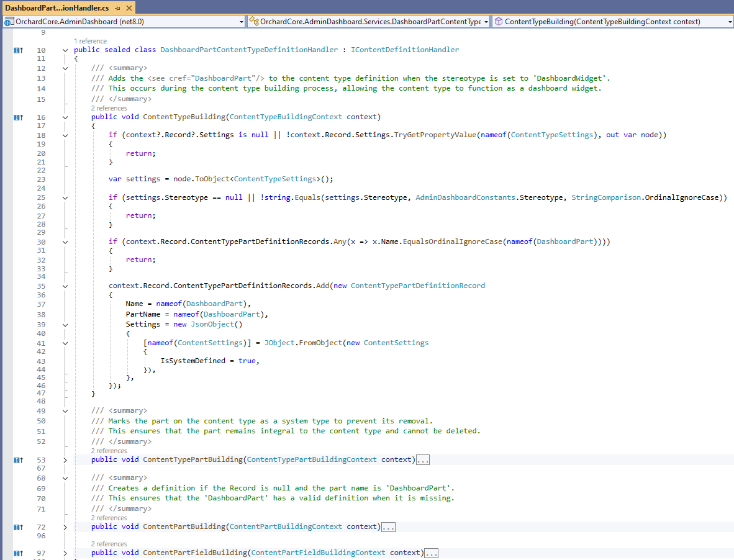Screen dimensions: 734x560
Task: Click ContentTypePartBuildingContext type on line 53
Action: coord(312,459)
